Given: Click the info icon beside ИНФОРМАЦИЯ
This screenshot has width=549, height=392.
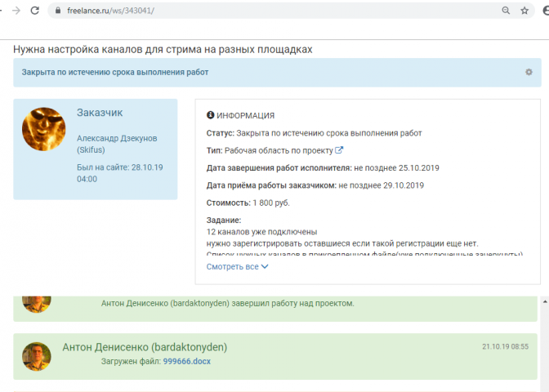Looking at the screenshot, I should 210,115.
